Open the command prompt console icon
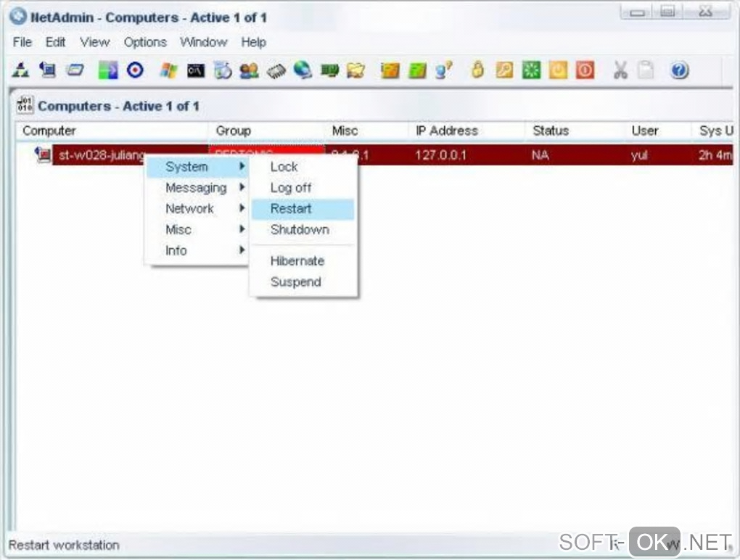 pos(196,71)
